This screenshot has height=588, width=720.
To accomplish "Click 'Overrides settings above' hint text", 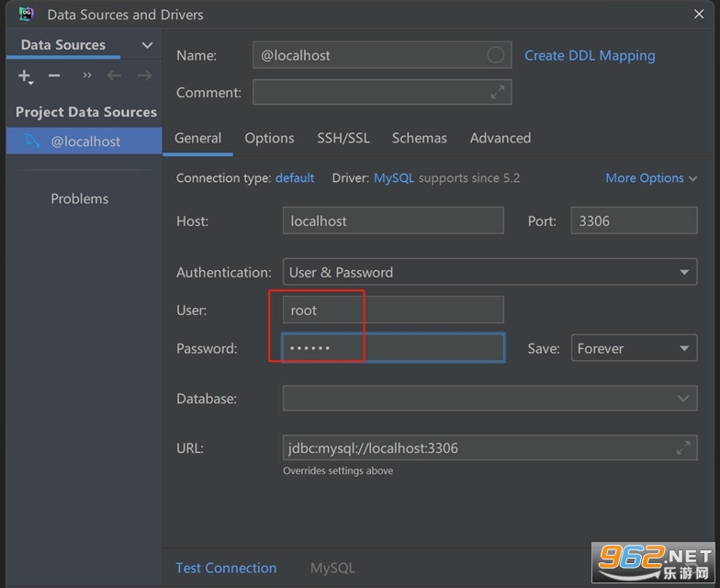I will pos(338,470).
